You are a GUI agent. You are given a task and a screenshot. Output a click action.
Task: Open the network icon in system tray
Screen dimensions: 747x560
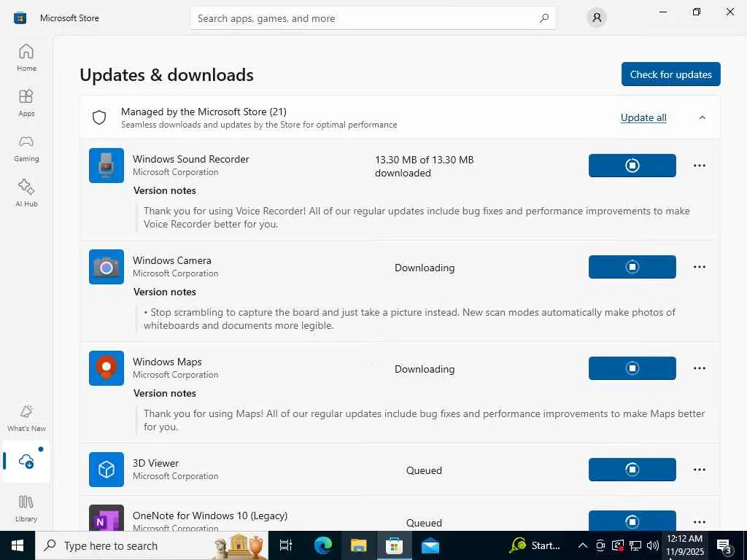point(635,545)
